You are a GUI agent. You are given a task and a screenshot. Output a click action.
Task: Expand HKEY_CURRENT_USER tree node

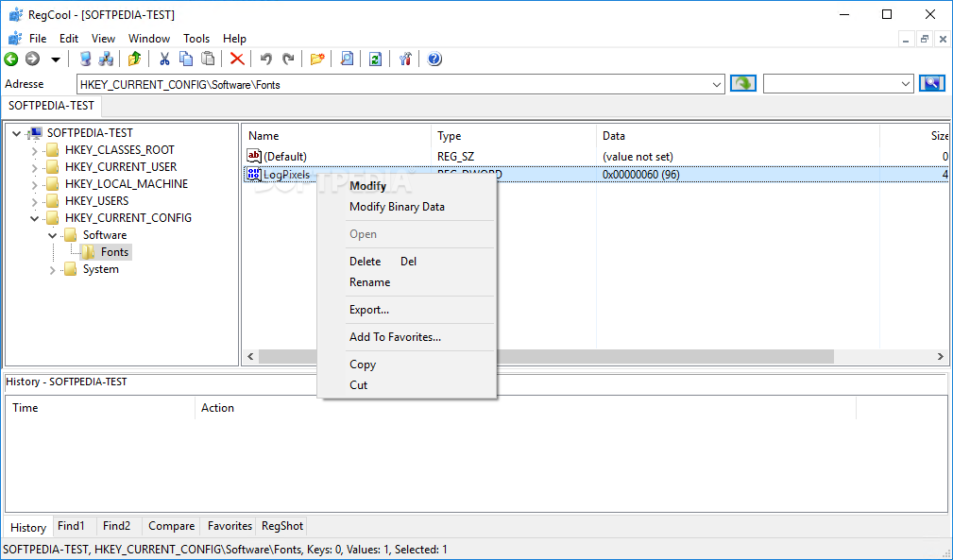pos(35,168)
